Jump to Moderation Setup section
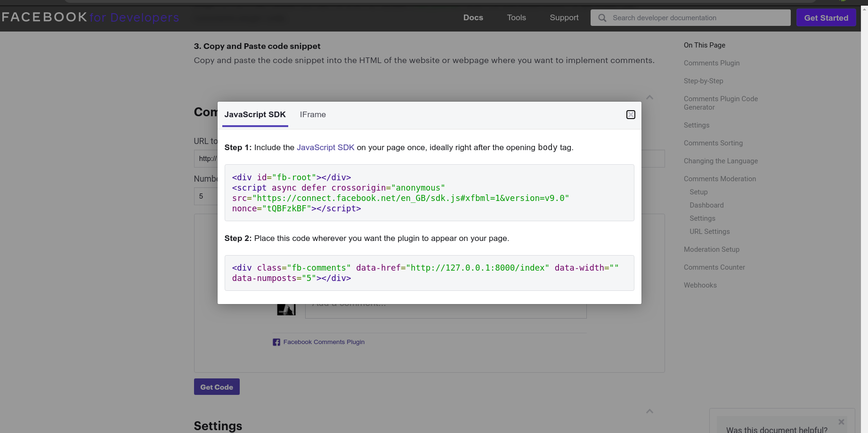This screenshot has width=868, height=433. pyautogui.click(x=712, y=249)
